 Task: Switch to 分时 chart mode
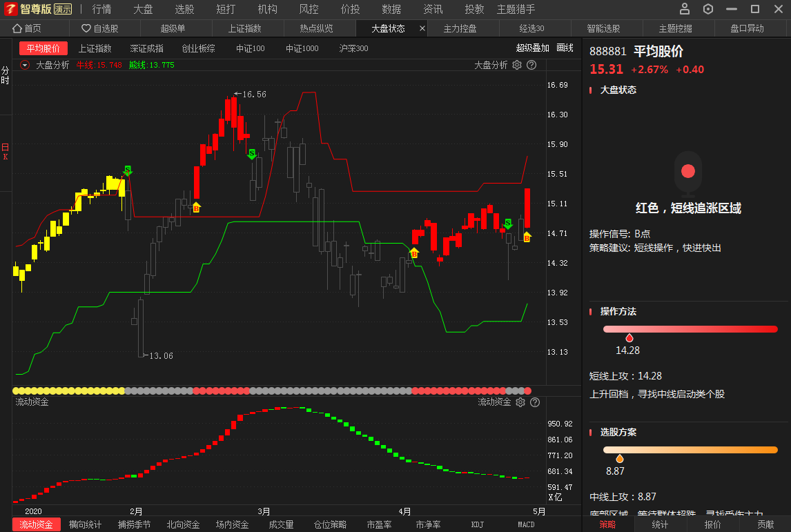pos(5,76)
